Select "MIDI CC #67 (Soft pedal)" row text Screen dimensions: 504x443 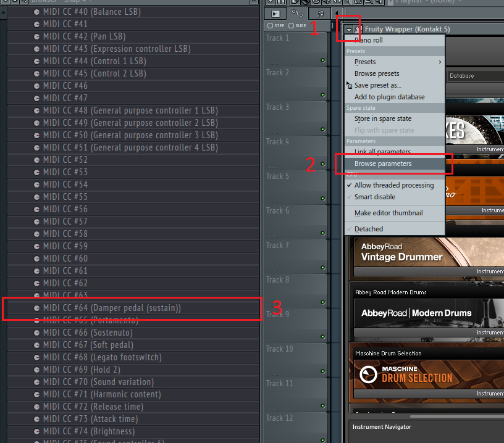pos(88,345)
